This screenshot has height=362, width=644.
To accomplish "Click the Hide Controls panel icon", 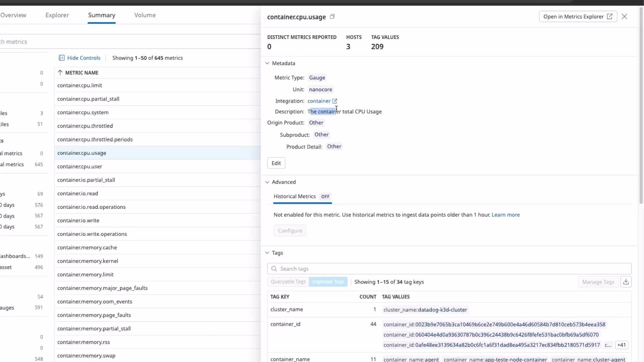I will [62, 58].
